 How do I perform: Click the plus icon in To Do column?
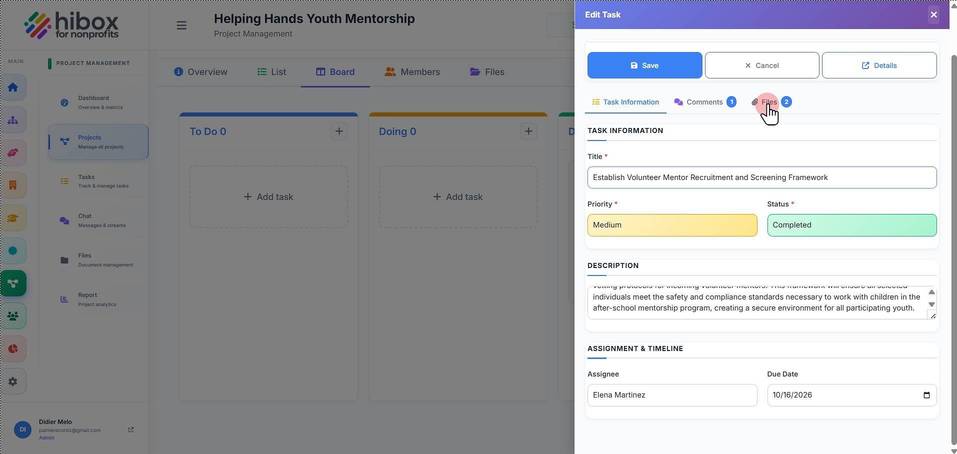[x=339, y=131]
